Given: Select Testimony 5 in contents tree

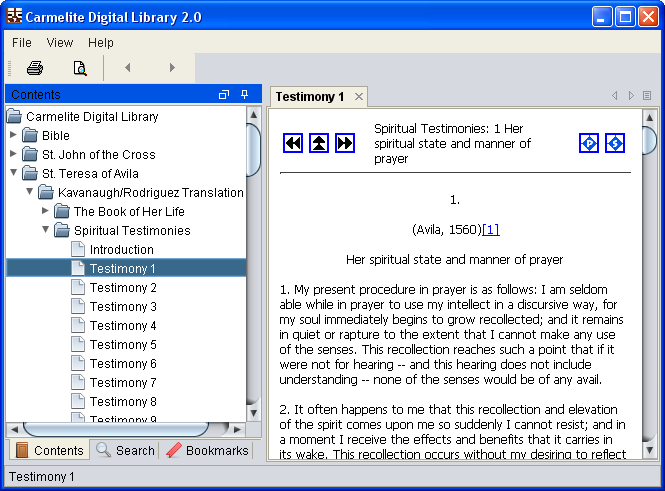Looking at the screenshot, I should point(123,345).
